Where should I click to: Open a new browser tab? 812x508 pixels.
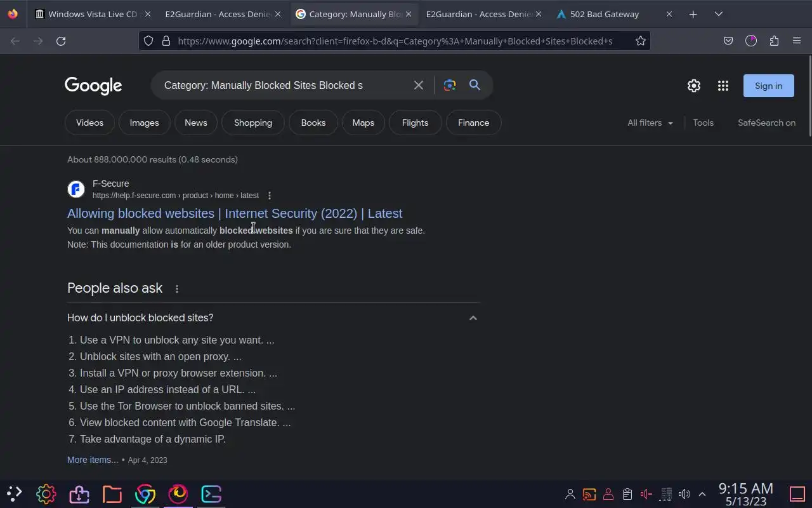click(693, 14)
